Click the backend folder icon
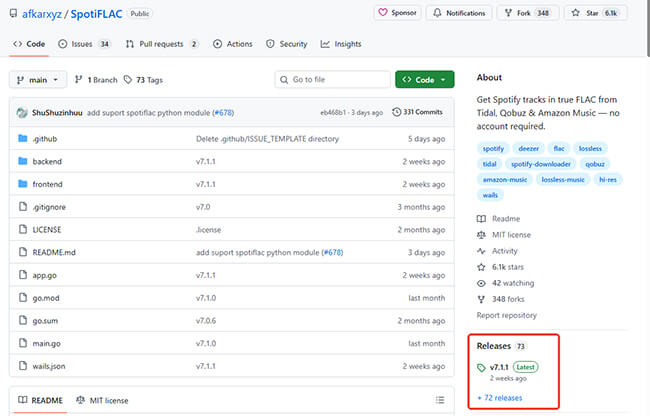 coord(23,161)
